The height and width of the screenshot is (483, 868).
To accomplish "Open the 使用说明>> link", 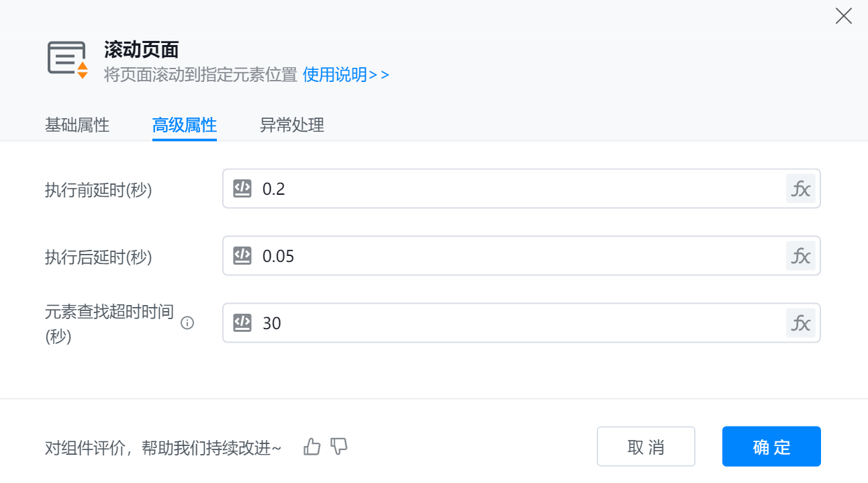I will pyautogui.click(x=346, y=75).
